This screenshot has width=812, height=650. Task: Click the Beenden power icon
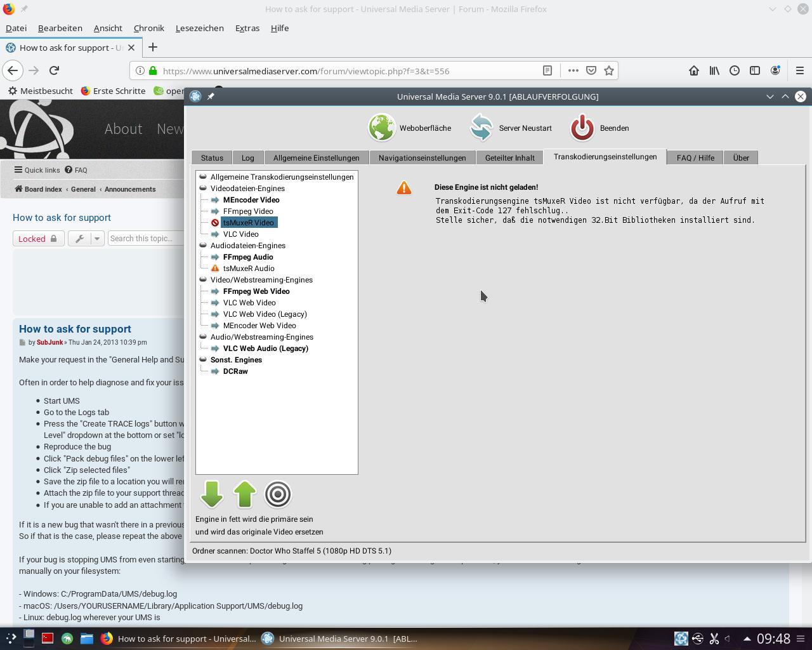582,128
